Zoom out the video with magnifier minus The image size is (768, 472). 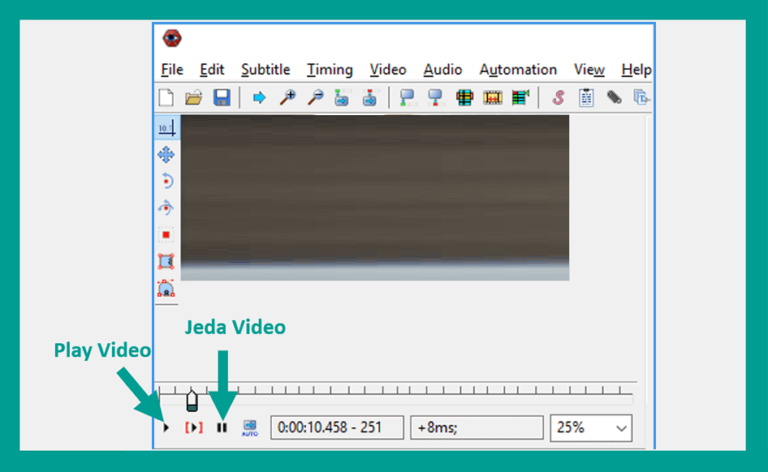click(x=315, y=97)
